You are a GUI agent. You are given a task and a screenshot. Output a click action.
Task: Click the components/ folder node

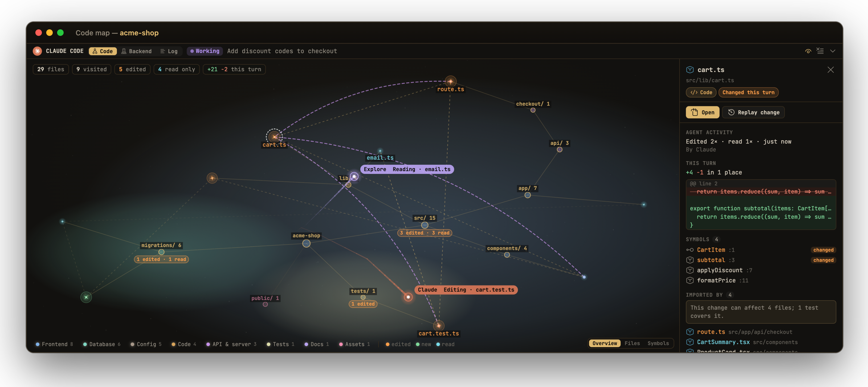(507, 255)
